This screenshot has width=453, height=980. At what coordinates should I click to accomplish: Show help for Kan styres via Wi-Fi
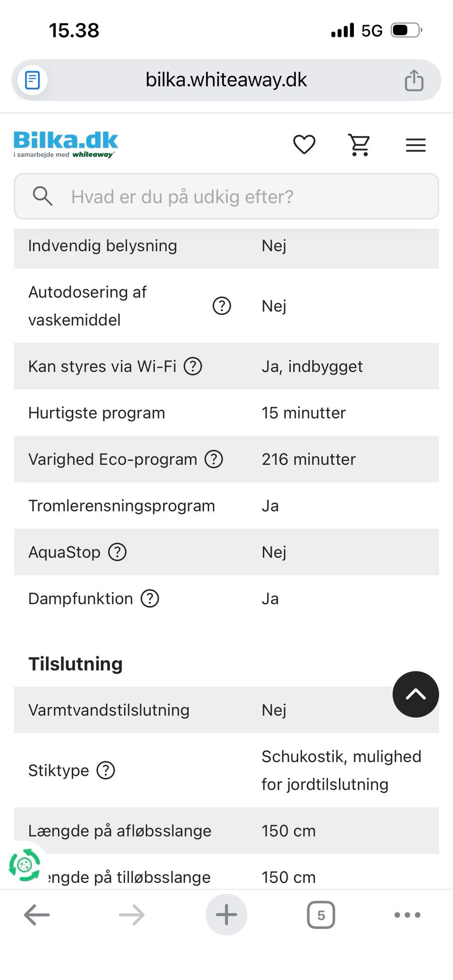pos(193,366)
